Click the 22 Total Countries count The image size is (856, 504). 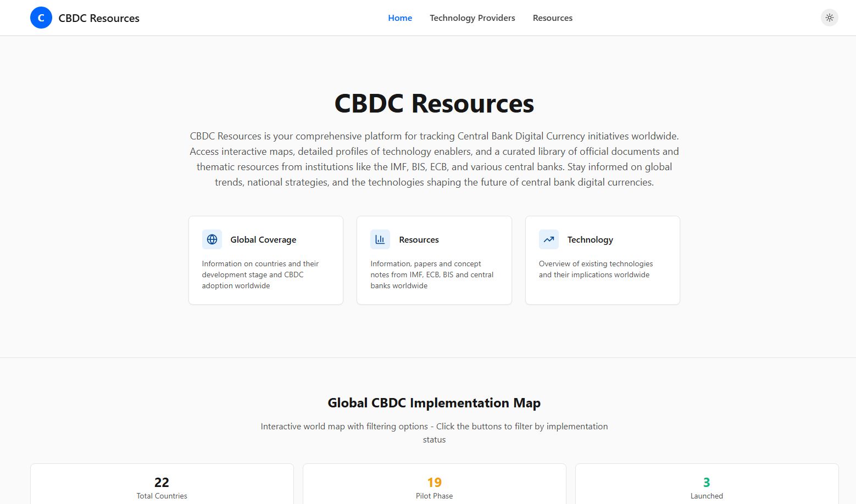click(x=162, y=482)
